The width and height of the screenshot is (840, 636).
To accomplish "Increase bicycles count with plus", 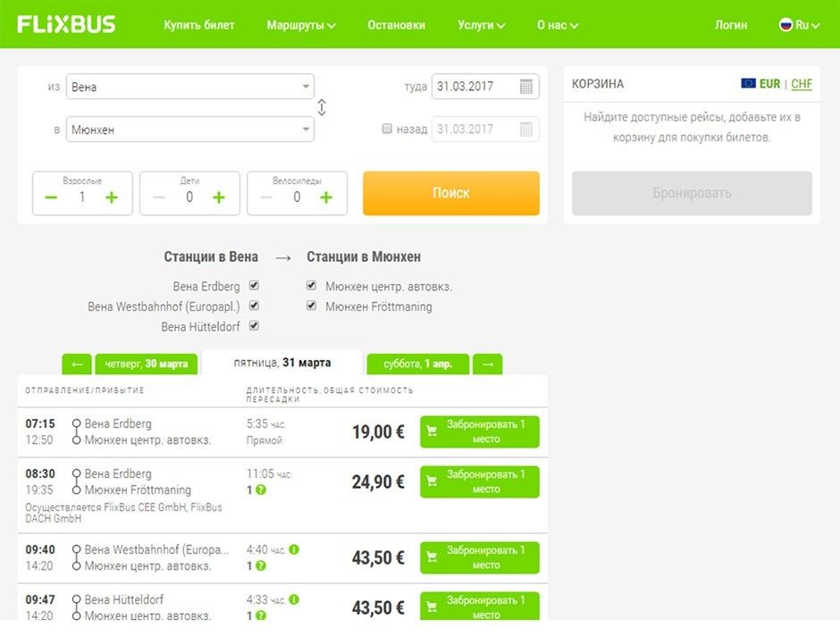I will point(325,197).
